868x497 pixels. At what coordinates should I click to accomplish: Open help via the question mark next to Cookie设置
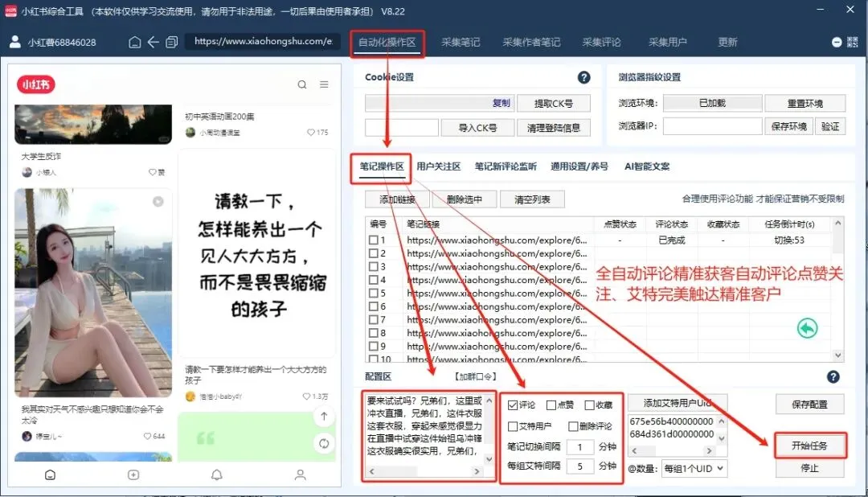(x=584, y=76)
